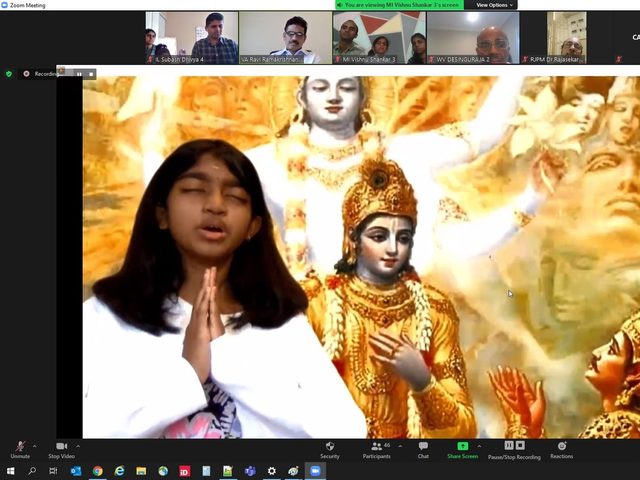
Task: Open the Reactions menu
Action: [x=562, y=450]
